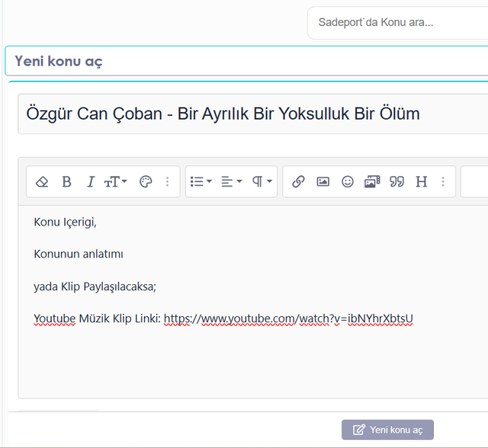The width and height of the screenshot is (488, 448).
Task: Click the topic title input field
Action: [x=252, y=114]
